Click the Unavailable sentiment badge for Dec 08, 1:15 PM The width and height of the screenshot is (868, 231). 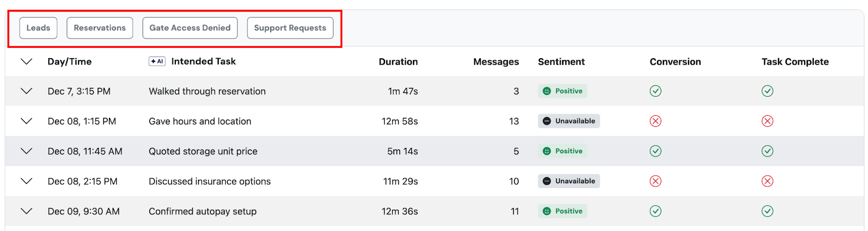coord(569,121)
